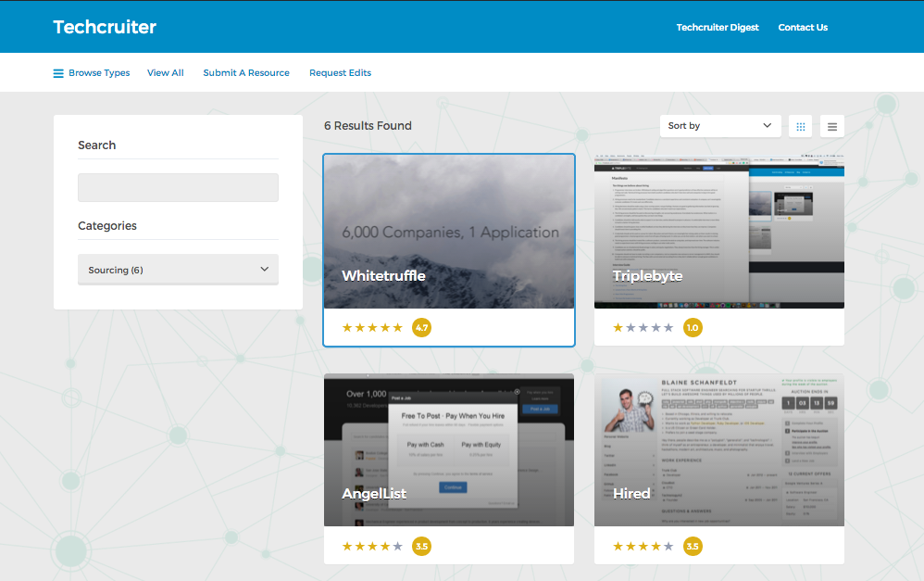Open the Whitetruffle card image
924x581 pixels.
[449, 232]
